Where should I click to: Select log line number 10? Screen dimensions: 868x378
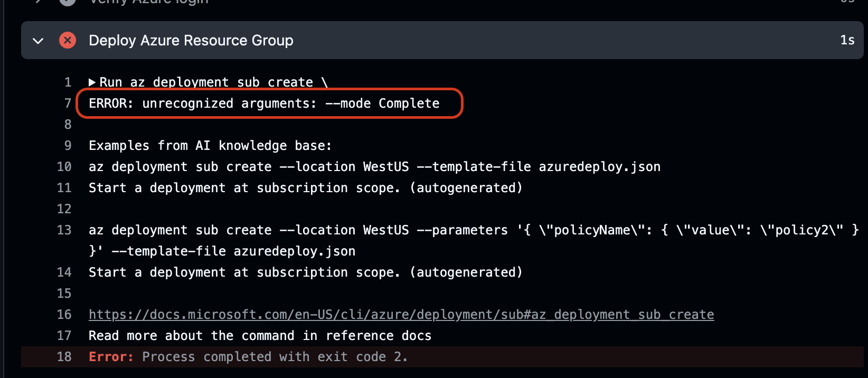[64, 167]
